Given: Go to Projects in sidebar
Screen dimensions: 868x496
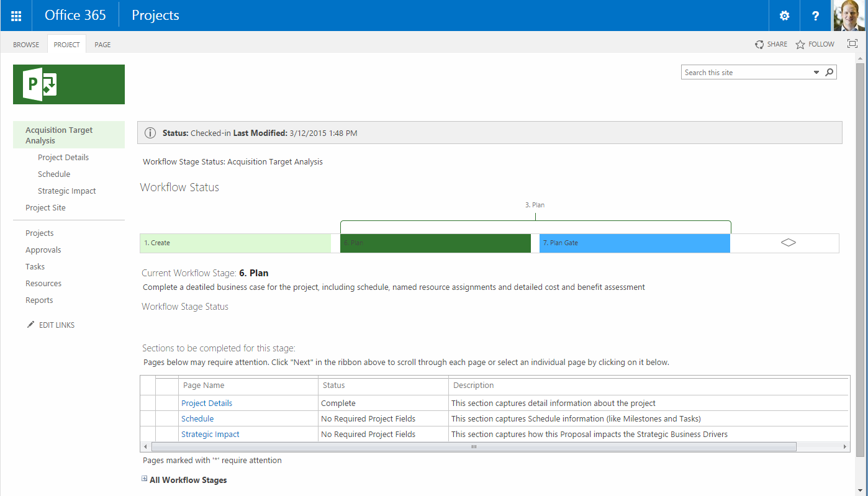Looking at the screenshot, I should pos(40,233).
